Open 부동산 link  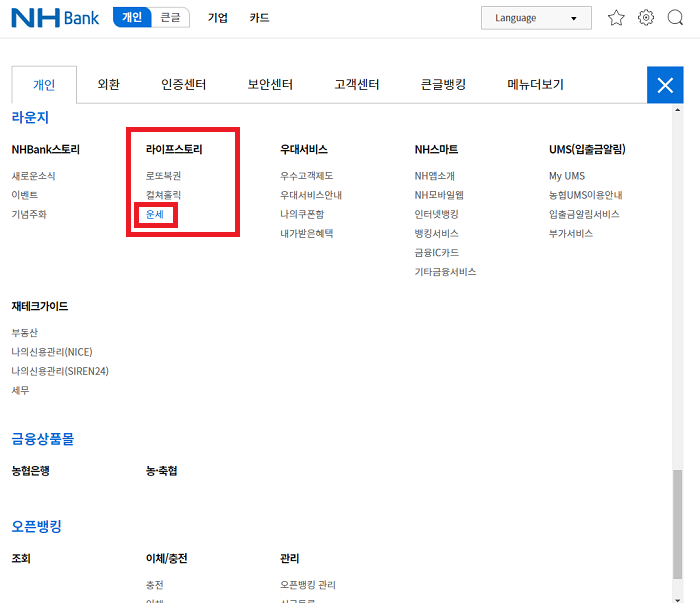(25, 333)
